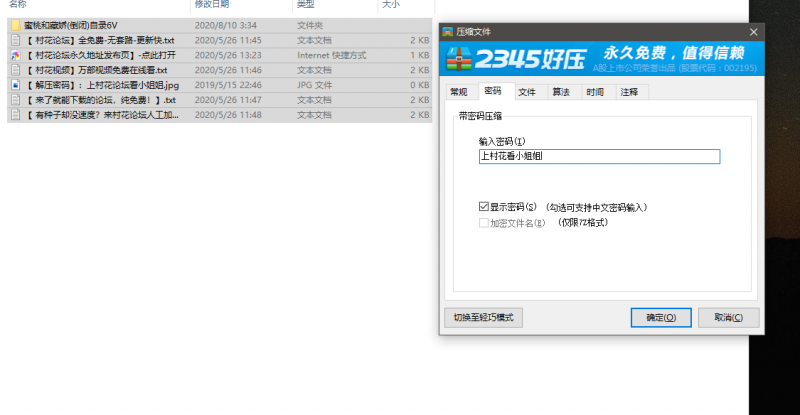This screenshot has height=415, width=800.
Task: Switch to the 常规 tab
Action: [x=458, y=92]
